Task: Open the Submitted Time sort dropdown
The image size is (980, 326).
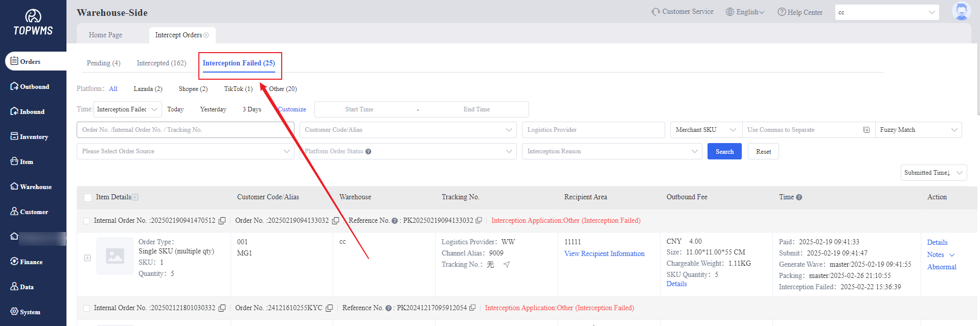Action: (933, 173)
